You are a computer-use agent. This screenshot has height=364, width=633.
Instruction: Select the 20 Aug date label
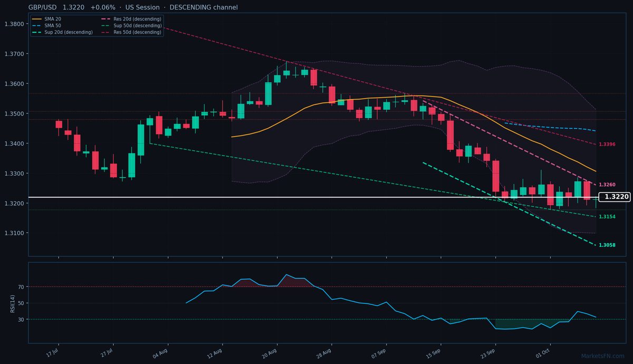[x=271, y=352]
